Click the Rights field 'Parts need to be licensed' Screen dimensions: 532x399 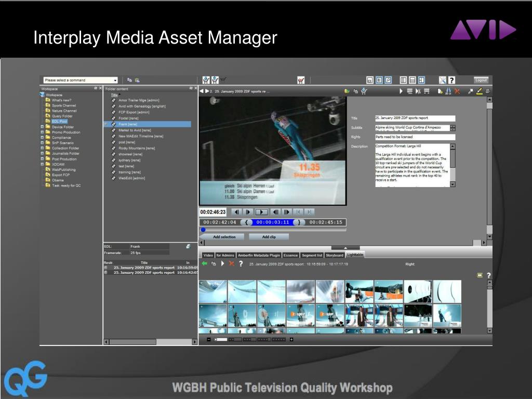click(415, 137)
